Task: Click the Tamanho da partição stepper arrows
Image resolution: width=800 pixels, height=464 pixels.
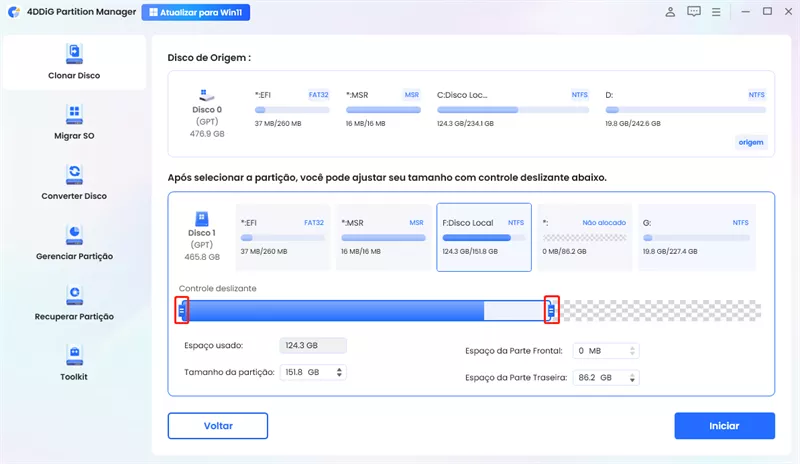Action: [339, 372]
